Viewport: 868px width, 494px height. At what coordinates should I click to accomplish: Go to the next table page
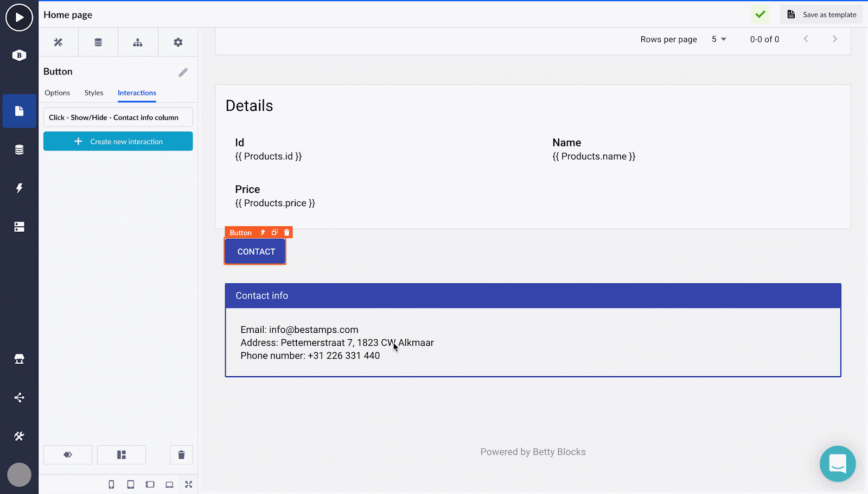(835, 39)
